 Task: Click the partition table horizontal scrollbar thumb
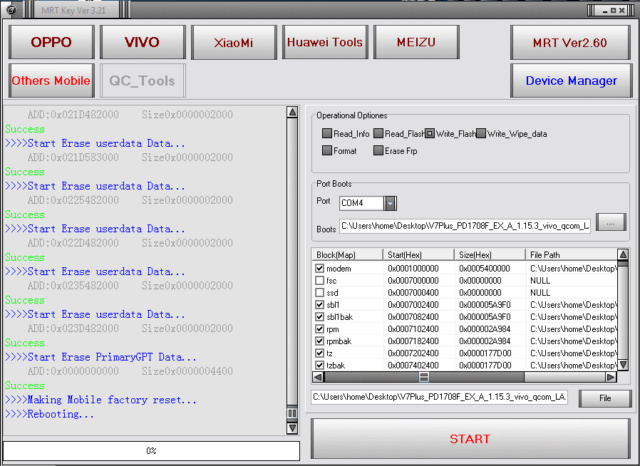pos(424,377)
